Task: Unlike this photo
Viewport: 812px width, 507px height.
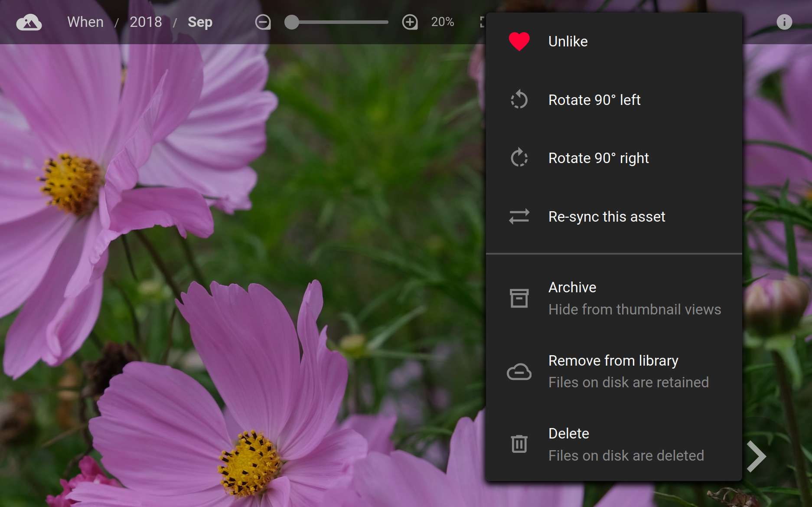Action: pos(614,42)
